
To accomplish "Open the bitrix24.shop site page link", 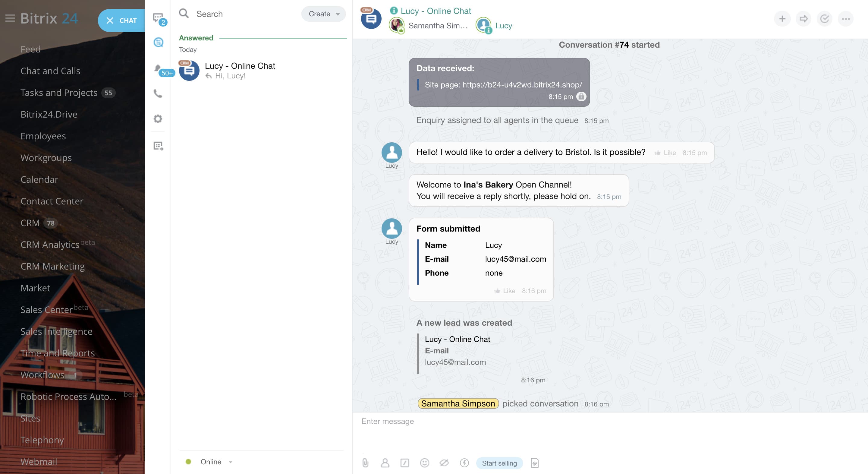I will pyautogui.click(x=522, y=85).
